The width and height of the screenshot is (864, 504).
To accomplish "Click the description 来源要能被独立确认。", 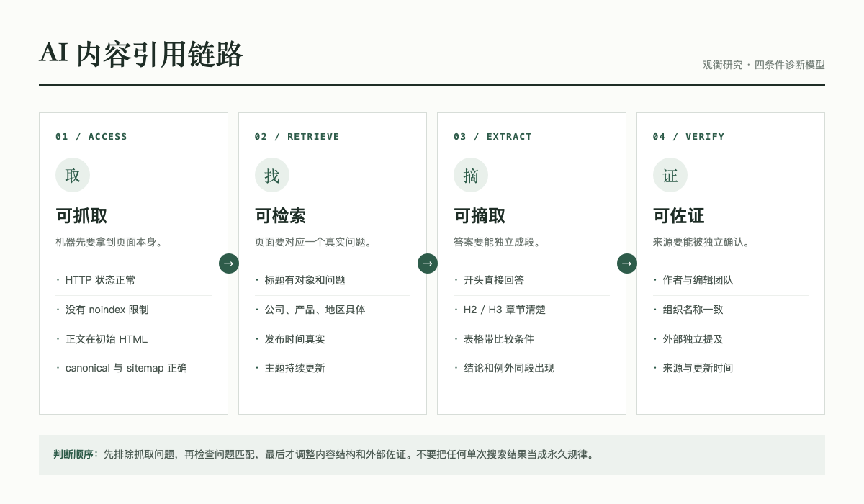I will pyautogui.click(x=703, y=243).
